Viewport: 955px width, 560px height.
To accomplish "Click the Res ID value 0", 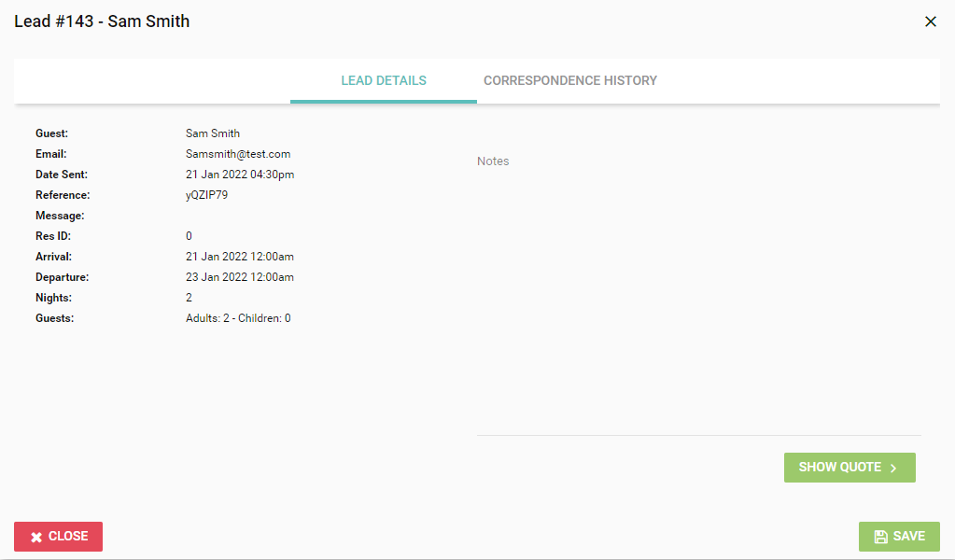I will 190,236.
